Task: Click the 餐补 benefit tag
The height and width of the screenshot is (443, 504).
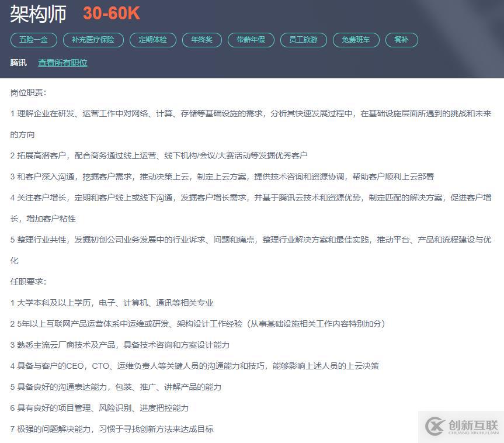Action: pyautogui.click(x=401, y=40)
